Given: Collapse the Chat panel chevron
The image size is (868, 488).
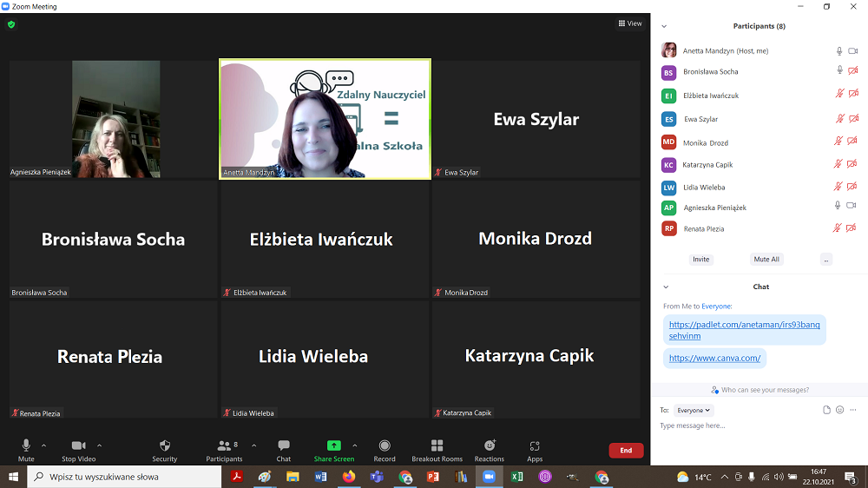Looking at the screenshot, I should click(x=666, y=287).
